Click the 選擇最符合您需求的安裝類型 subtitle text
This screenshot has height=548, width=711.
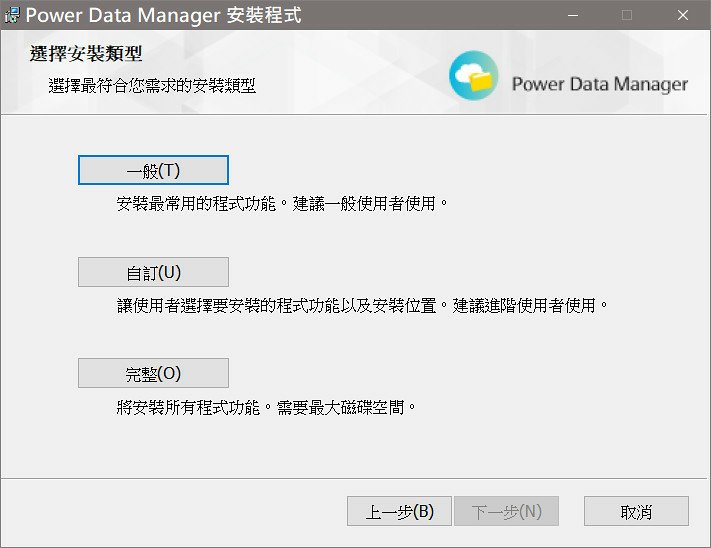pos(152,85)
